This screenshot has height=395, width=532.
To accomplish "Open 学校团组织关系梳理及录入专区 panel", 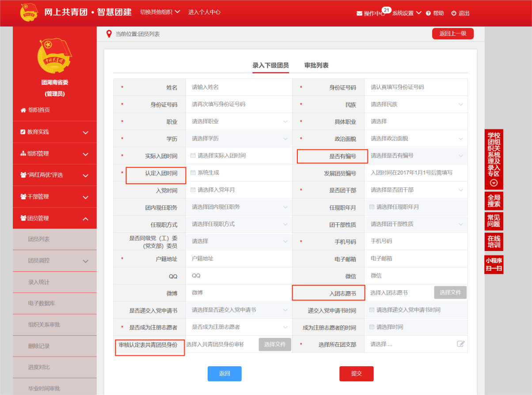I will tap(494, 159).
